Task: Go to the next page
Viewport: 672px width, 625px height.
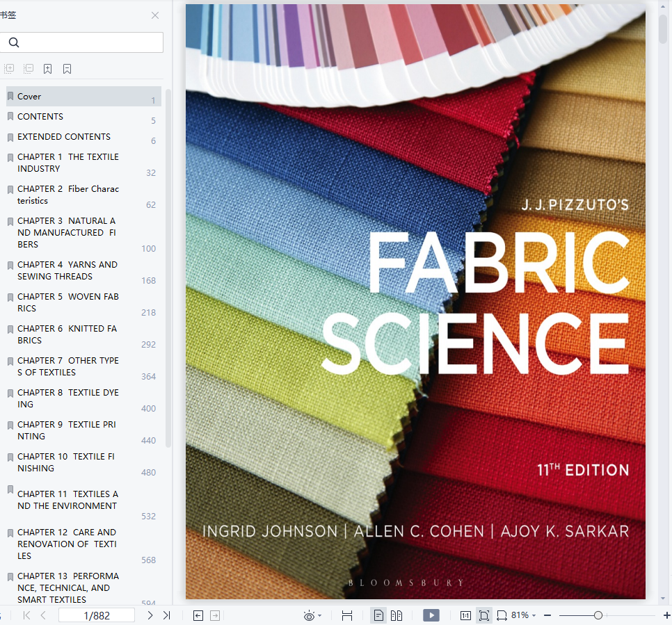Action: 150,615
